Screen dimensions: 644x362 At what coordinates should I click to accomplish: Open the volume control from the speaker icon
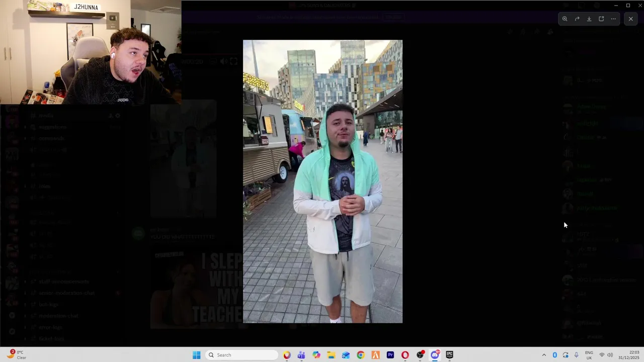point(610,355)
